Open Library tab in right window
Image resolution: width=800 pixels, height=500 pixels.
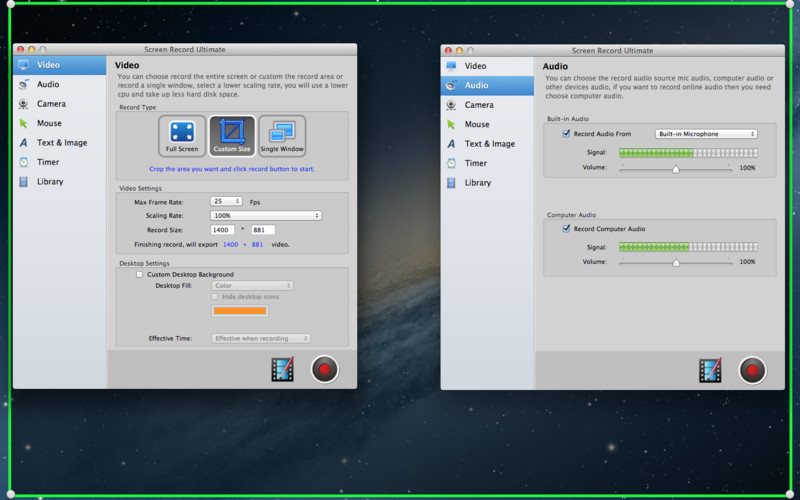point(487,183)
